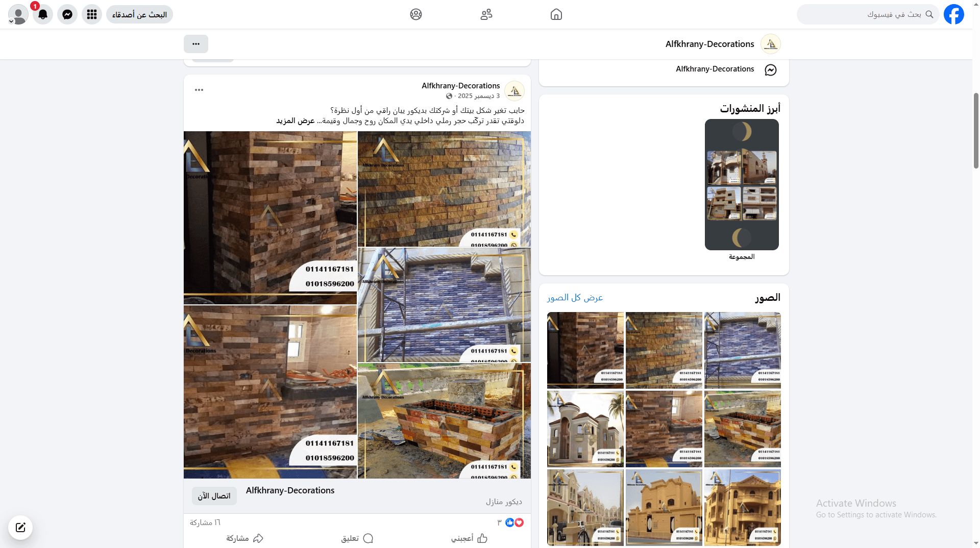Open the featured المجموعة post thumbnail
This screenshot has height=548, width=980.
pyautogui.click(x=742, y=185)
